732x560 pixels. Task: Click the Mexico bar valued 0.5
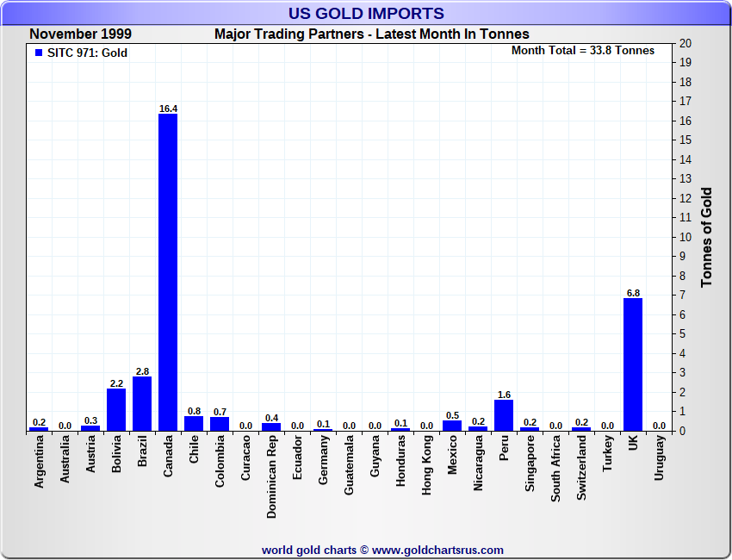(452, 426)
